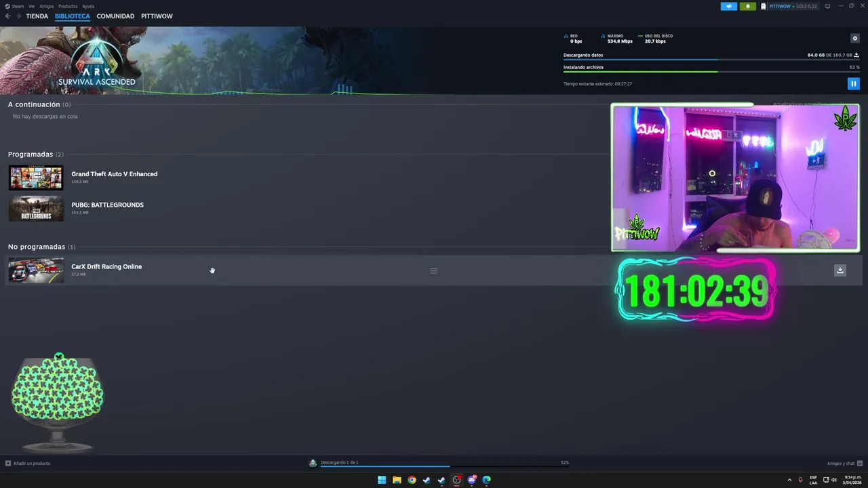Viewport: 868px width, 488px height.
Task: Click the Instalando archivos progress bar
Action: point(711,72)
